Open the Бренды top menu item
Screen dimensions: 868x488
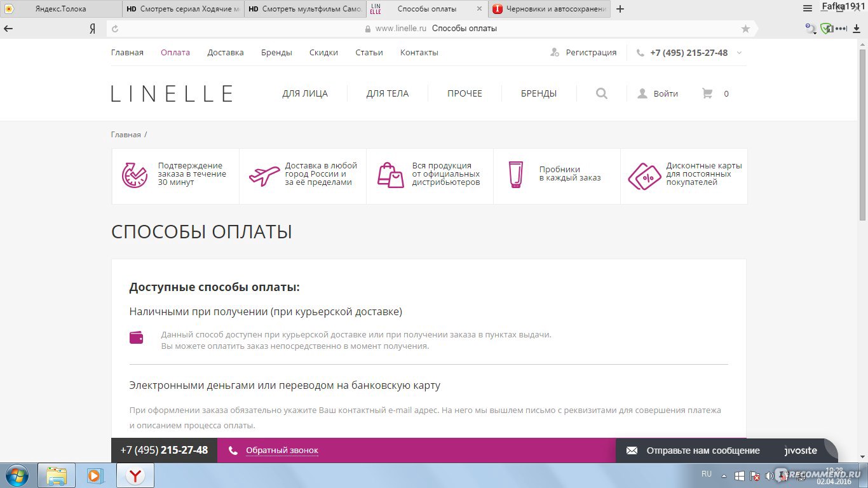pos(276,53)
